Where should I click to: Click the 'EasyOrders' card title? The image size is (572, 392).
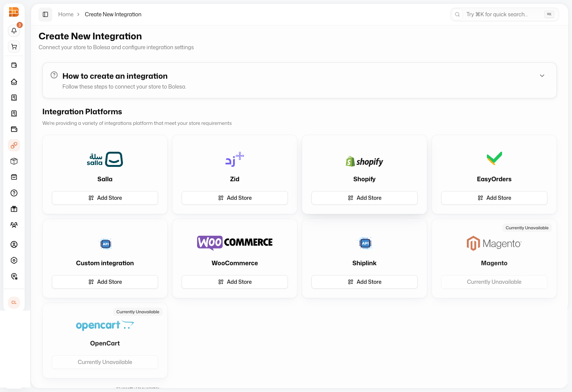(x=494, y=179)
